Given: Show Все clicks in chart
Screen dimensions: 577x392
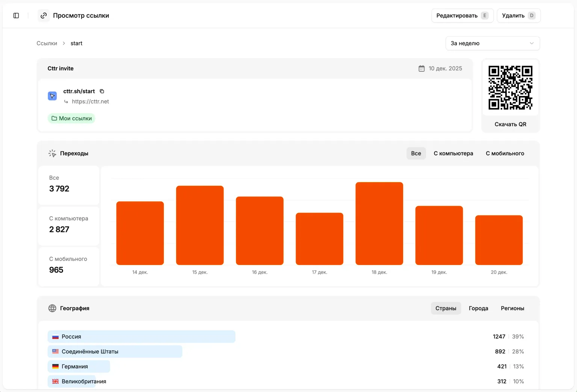Looking at the screenshot, I should [x=416, y=153].
